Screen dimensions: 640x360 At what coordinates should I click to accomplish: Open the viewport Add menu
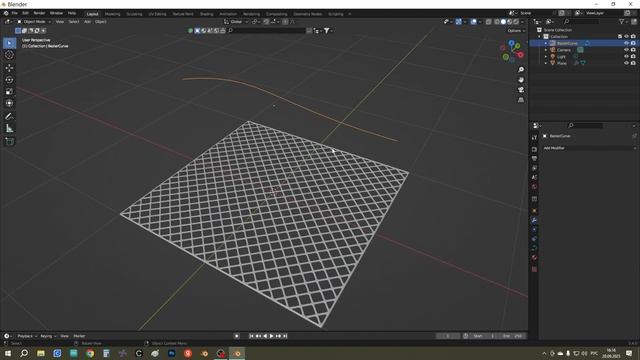point(87,22)
